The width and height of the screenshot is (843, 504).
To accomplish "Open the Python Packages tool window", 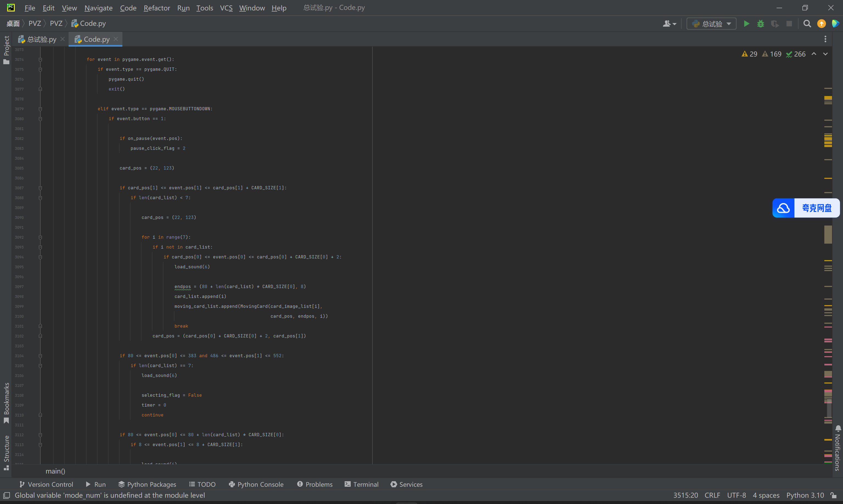I will coord(147,484).
